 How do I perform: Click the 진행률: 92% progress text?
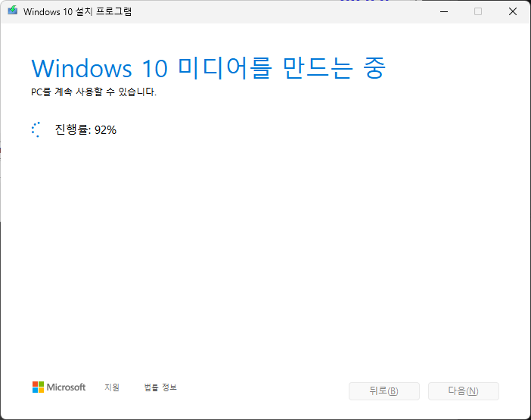[85, 129]
